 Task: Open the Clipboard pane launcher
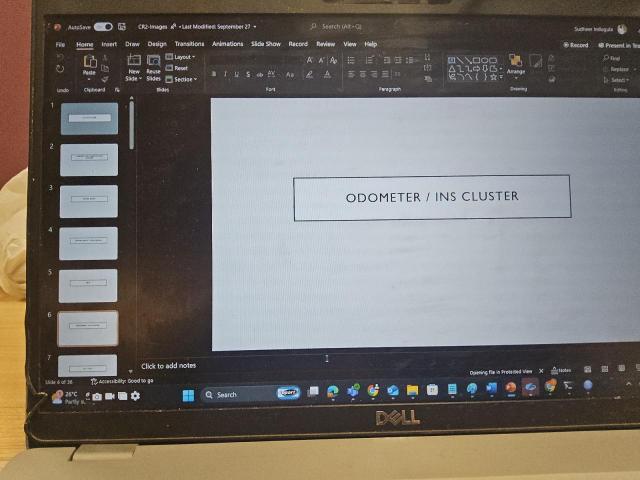117,89
